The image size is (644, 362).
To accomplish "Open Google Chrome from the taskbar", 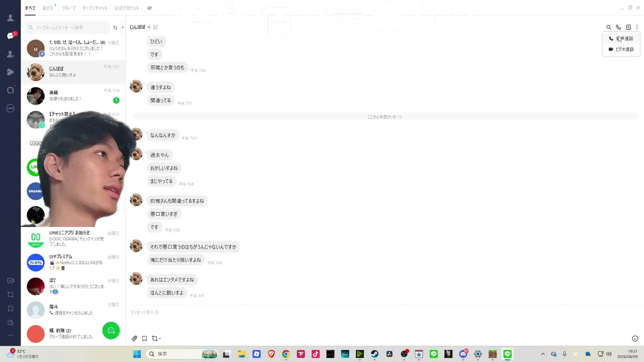I will (x=286, y=354).
